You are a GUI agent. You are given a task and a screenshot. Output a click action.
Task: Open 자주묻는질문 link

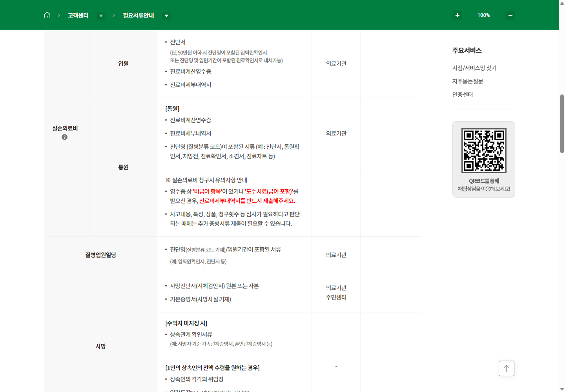(468, 81)
